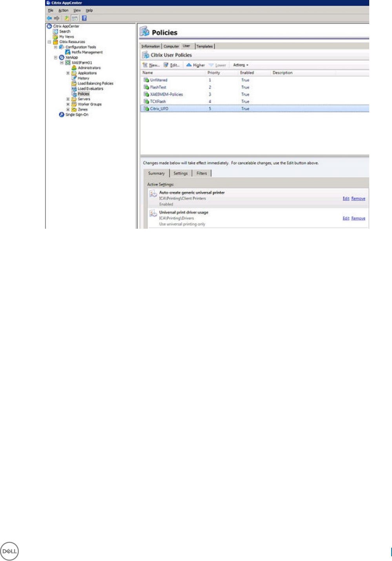Click the disabled Lower priority button
This screenshot has width=392, height=561.
point(217,65)
